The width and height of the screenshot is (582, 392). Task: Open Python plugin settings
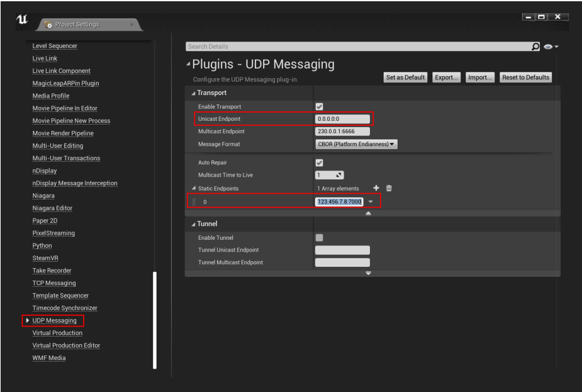(42, 246)
